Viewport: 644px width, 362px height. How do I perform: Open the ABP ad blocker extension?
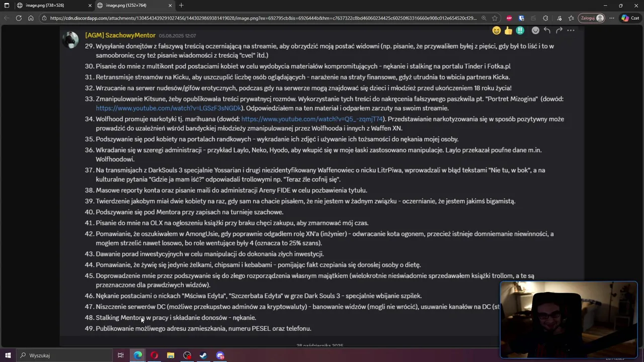pos(509,18)
